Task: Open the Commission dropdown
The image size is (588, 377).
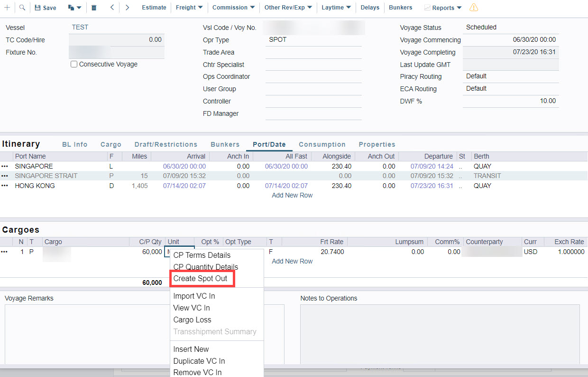Action: click(233, 8)
